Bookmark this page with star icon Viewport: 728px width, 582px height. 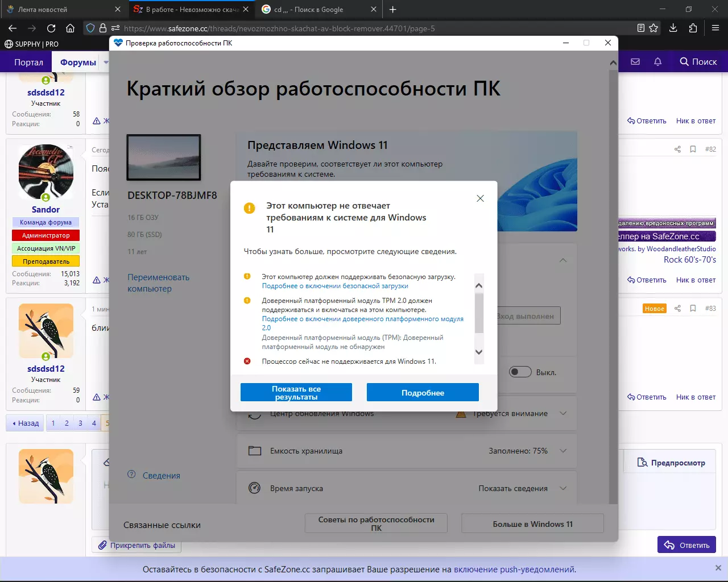(x=654, y=28)
